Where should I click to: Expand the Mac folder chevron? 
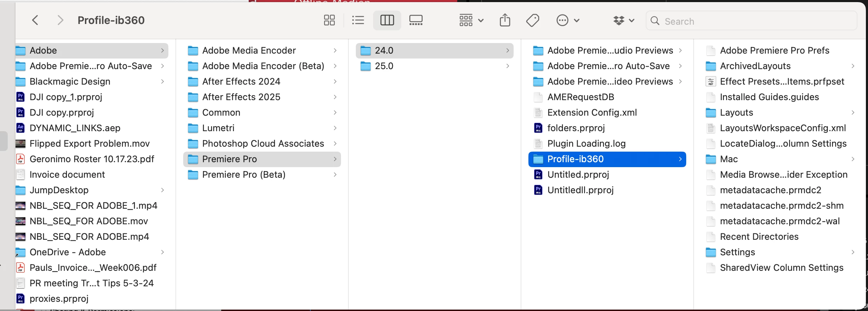853,159
